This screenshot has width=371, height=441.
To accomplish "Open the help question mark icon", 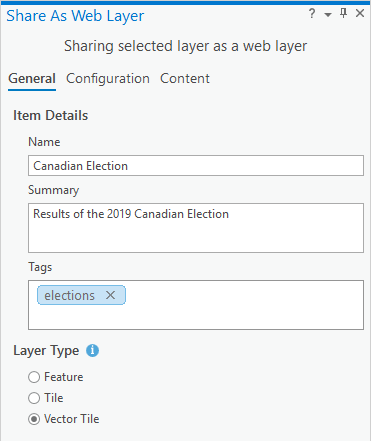I will click(x=312, y=14).
